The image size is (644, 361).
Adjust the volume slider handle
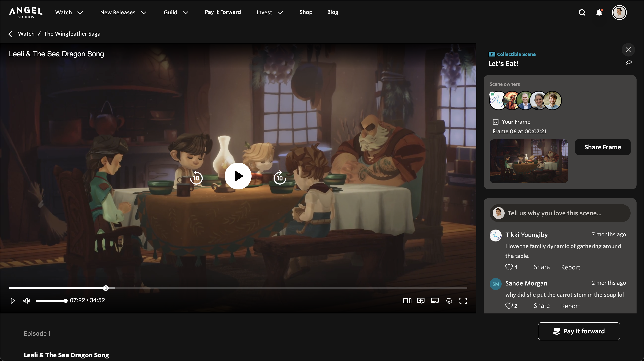coord(66,301)
